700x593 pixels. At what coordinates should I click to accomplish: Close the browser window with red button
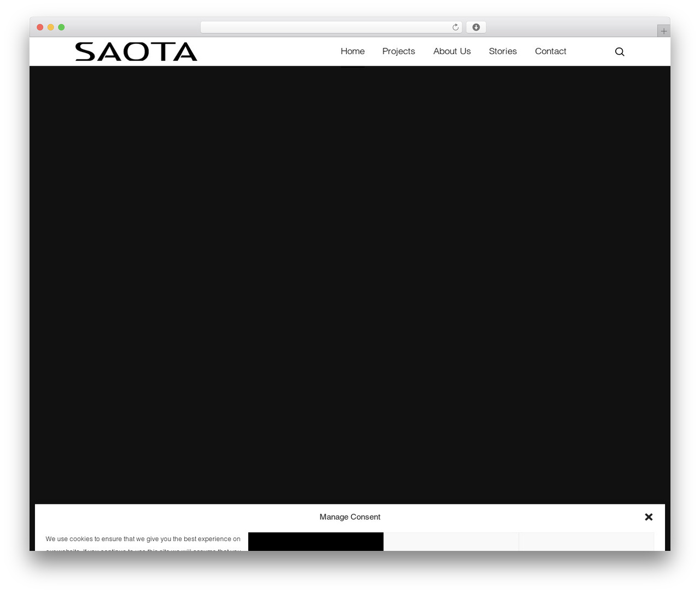point(40,27)
